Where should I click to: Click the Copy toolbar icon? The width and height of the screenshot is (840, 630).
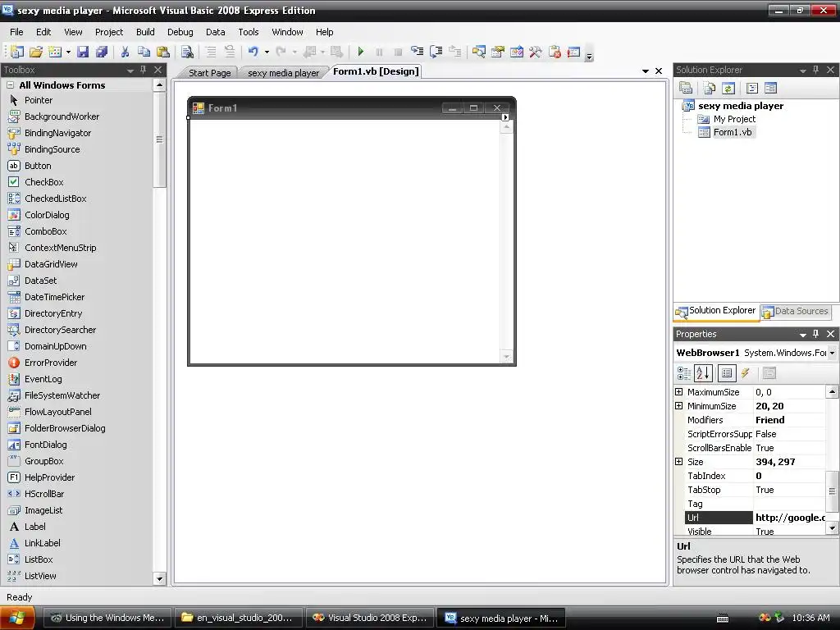click(x=144, y=52)
